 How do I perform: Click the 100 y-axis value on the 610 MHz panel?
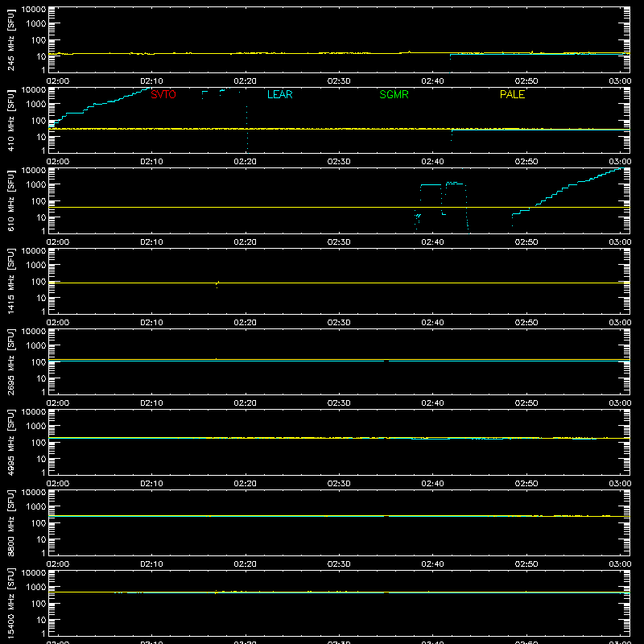[39, 201]
